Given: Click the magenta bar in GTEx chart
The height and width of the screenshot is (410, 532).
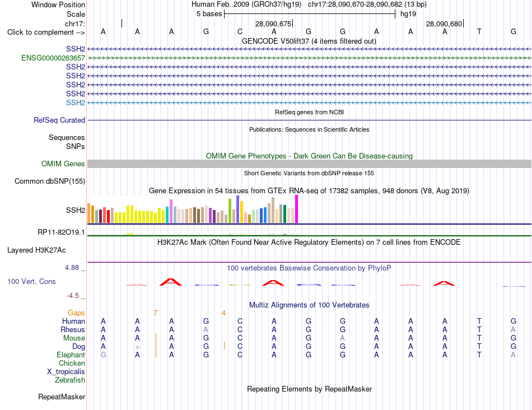Looking at the screenshot, I should pyautogui.click(x=297, y=209).
